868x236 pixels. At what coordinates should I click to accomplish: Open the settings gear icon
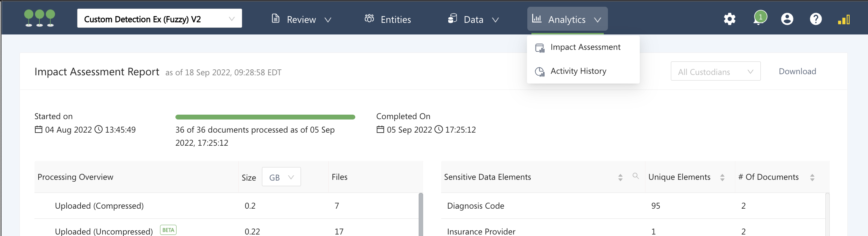pyautogui.click(x=729, y=19)
